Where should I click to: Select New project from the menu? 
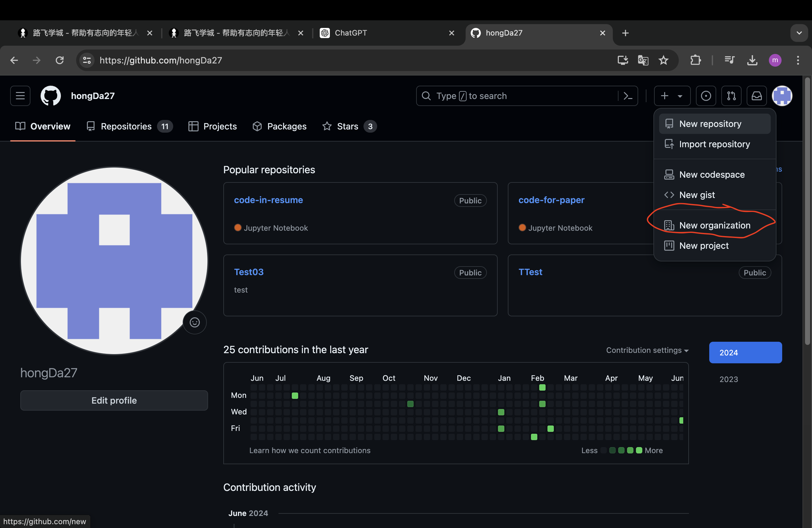[715, 246]
